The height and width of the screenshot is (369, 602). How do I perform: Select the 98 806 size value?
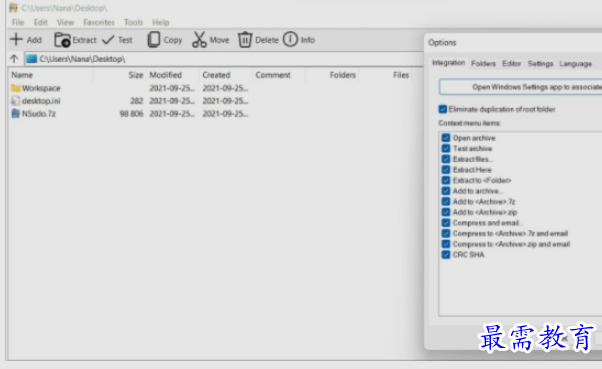[131, 114]
